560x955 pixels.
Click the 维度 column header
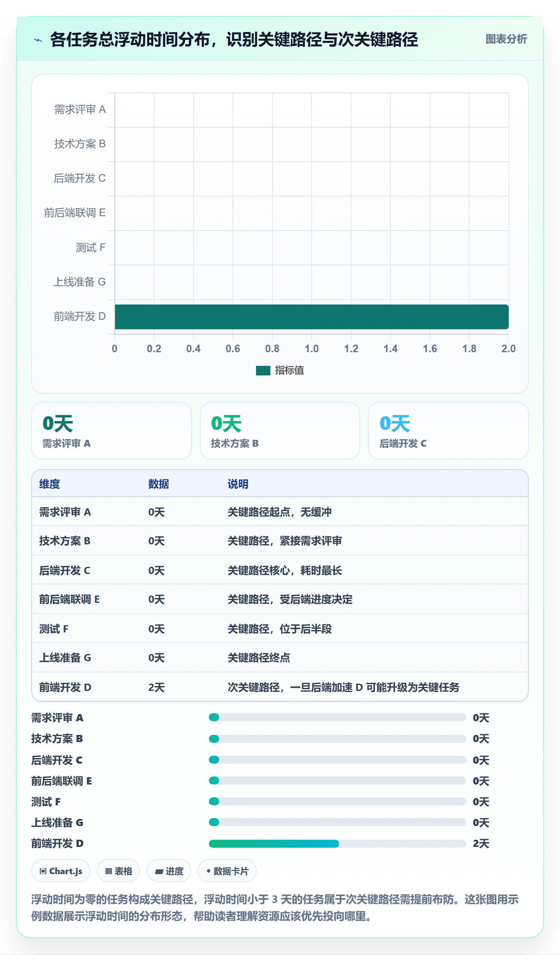point(50,484)
